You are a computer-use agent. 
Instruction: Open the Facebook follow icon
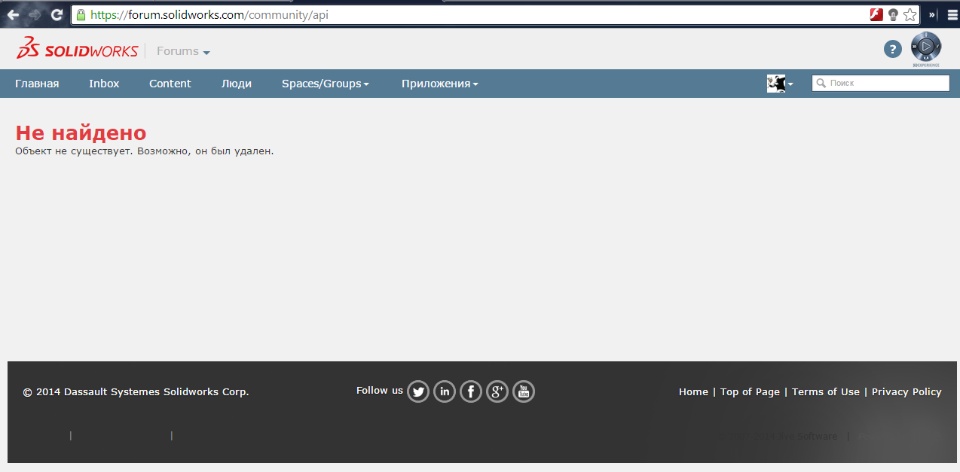[x=471, y=391]
